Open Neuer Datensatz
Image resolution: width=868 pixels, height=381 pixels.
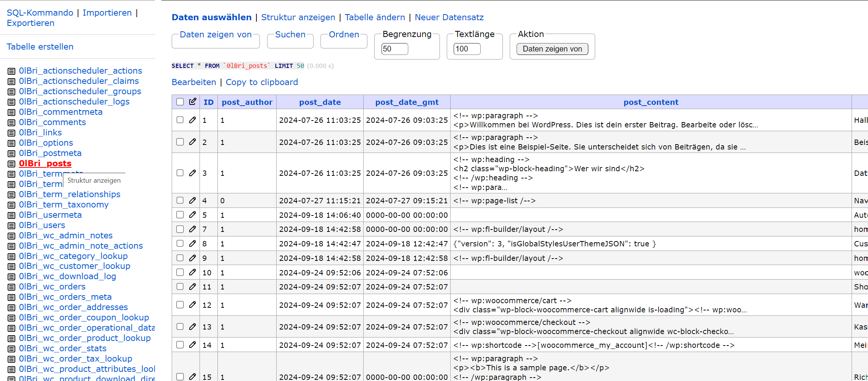point(449,17)
